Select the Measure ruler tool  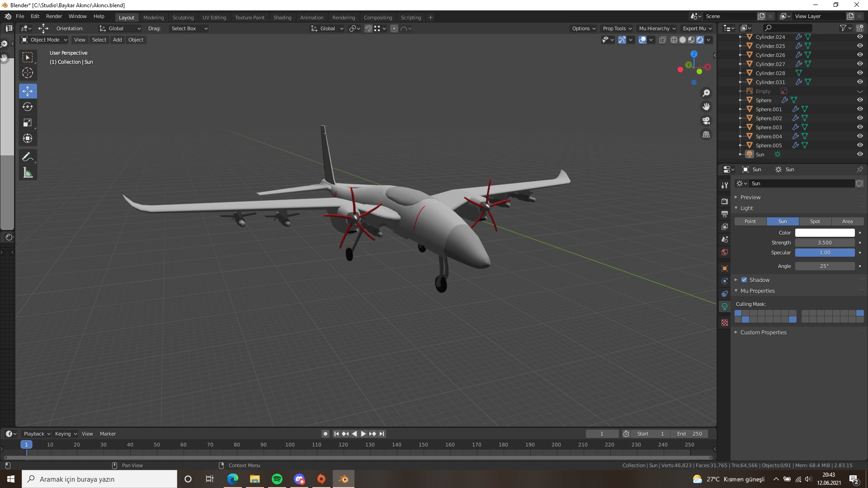(28, 173)
